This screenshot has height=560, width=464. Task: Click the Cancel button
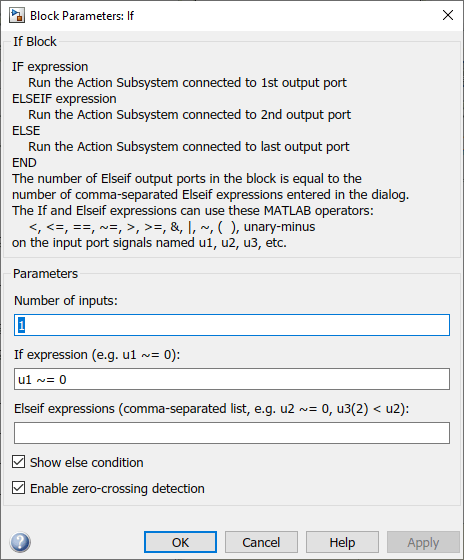coord(261,542)
